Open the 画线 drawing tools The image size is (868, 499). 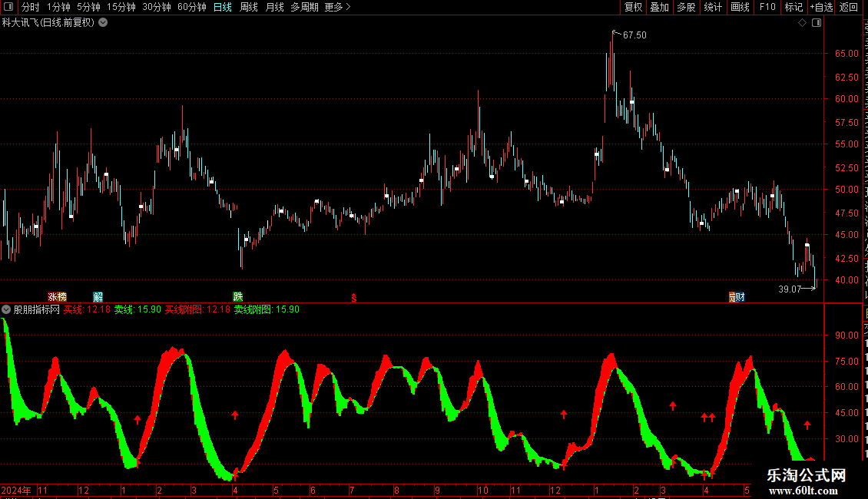pos(740,7)
